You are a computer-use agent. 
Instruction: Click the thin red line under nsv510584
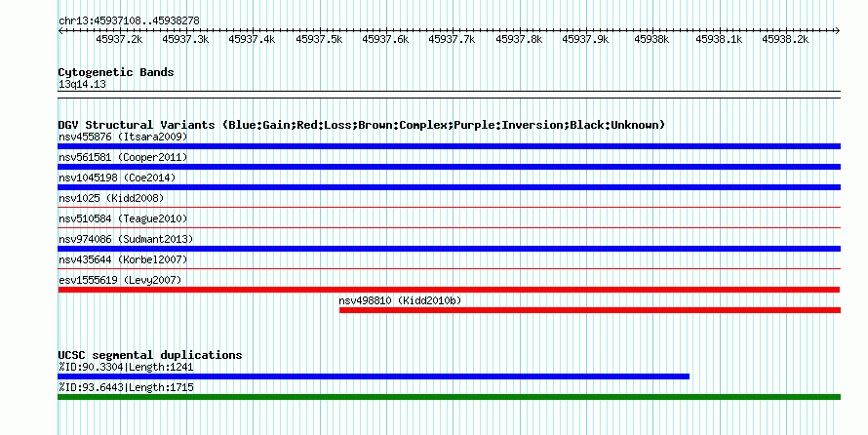tap(449, 228)
